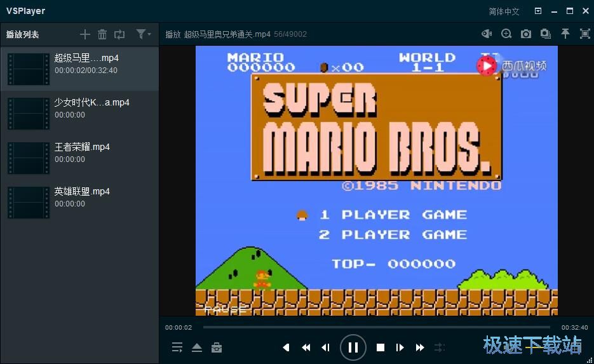The width and height of the screenshot is (594, 364).
Task: Pause the video playback
Action: point(353,347)
